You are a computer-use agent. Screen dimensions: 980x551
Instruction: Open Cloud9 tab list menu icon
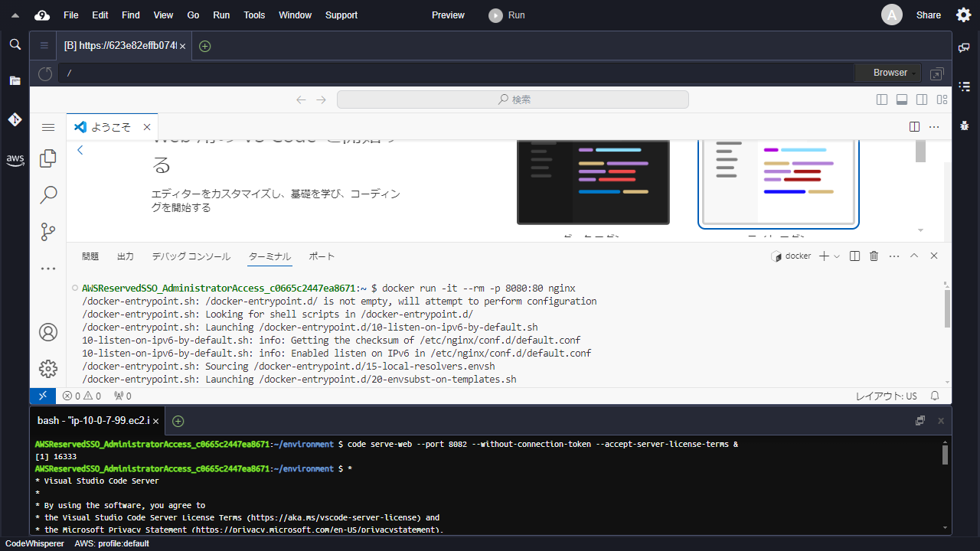tap(44, 46)
